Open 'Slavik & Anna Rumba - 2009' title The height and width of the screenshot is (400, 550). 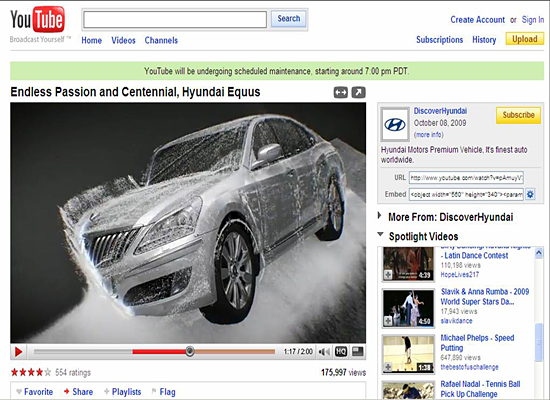pos(485,296)
